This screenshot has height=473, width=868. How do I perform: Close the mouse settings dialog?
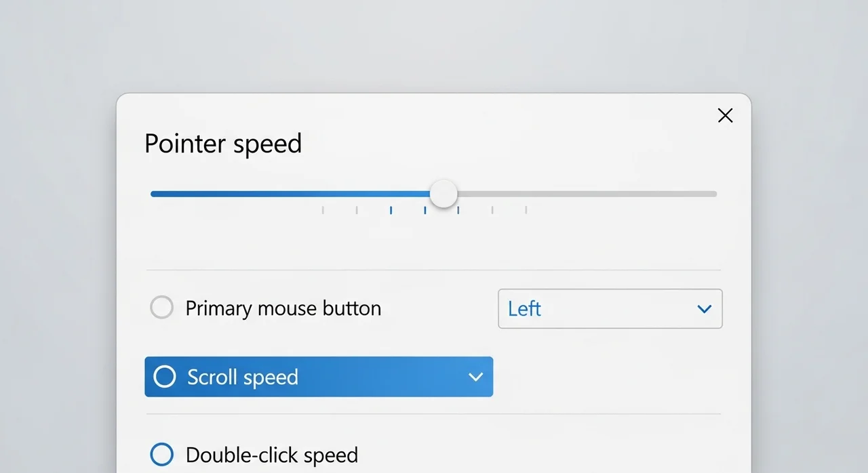click(x=725, y=116)
